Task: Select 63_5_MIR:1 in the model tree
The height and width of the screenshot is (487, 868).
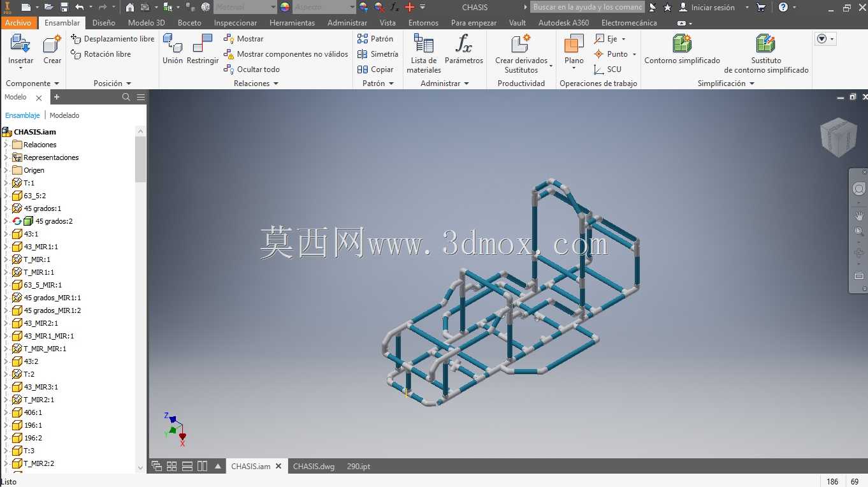Action: [43, 285]
